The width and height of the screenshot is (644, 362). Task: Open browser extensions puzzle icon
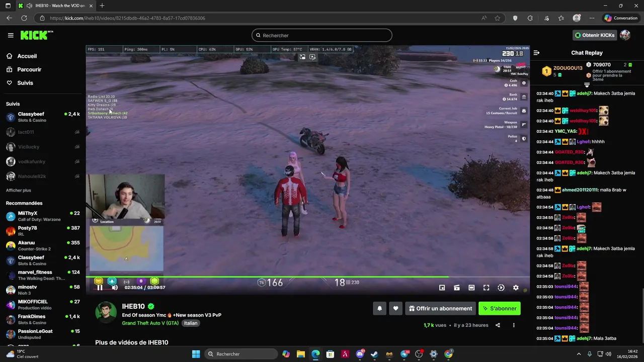coord(530,18)
